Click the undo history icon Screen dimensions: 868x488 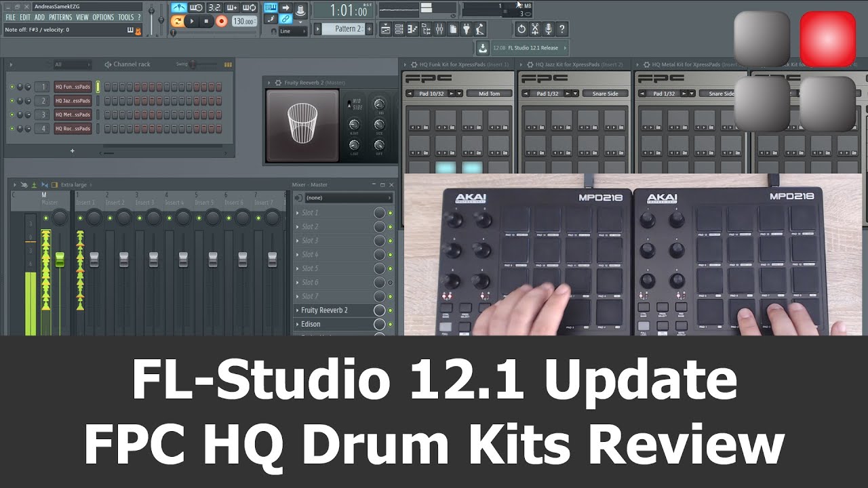pos(521,29)
